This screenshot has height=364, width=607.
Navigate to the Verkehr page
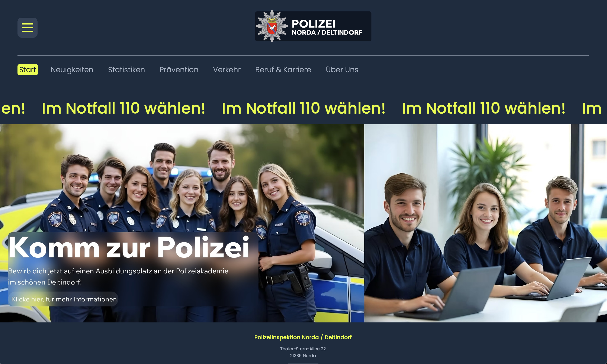tap(227, 70)
